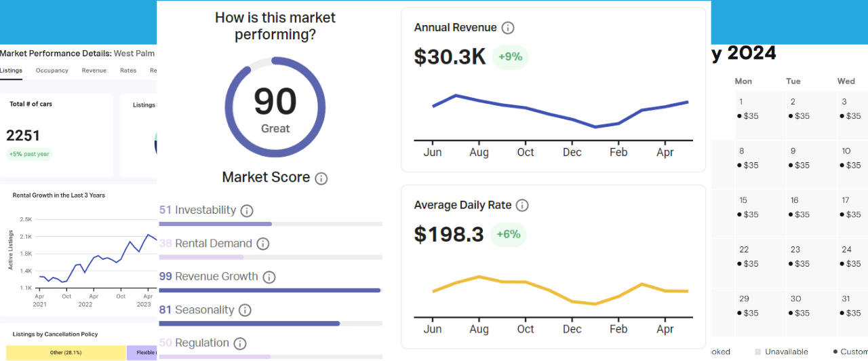
Task: Select the Listings tab
Action: point(11,71)
